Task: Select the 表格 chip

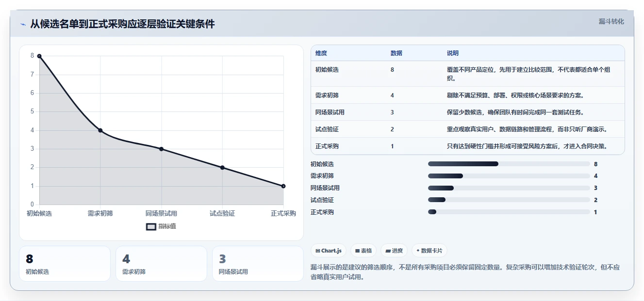Action: 363,251
